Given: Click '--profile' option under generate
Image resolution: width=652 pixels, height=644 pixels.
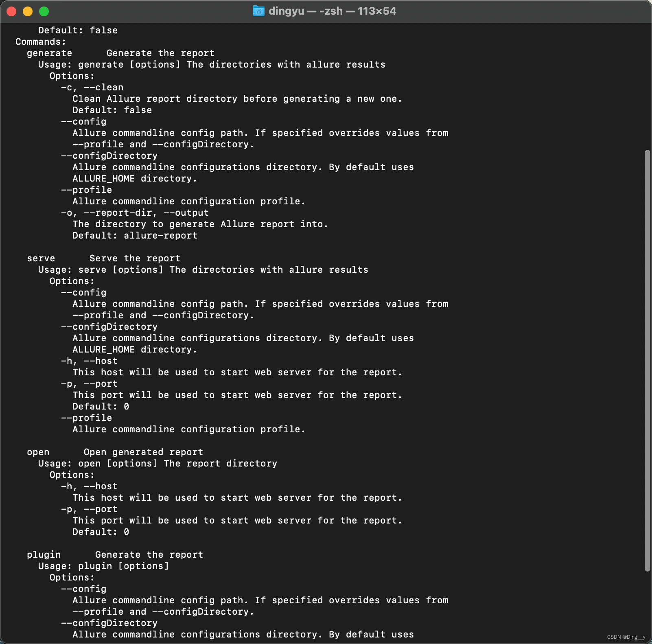Looking at the screenshot, I should pyautogui.click(x=87, y=190).
